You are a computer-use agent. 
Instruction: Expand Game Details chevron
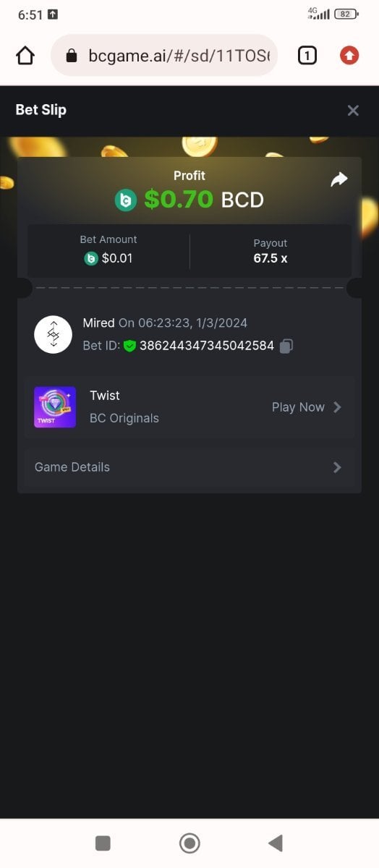(x=337, y=467)
